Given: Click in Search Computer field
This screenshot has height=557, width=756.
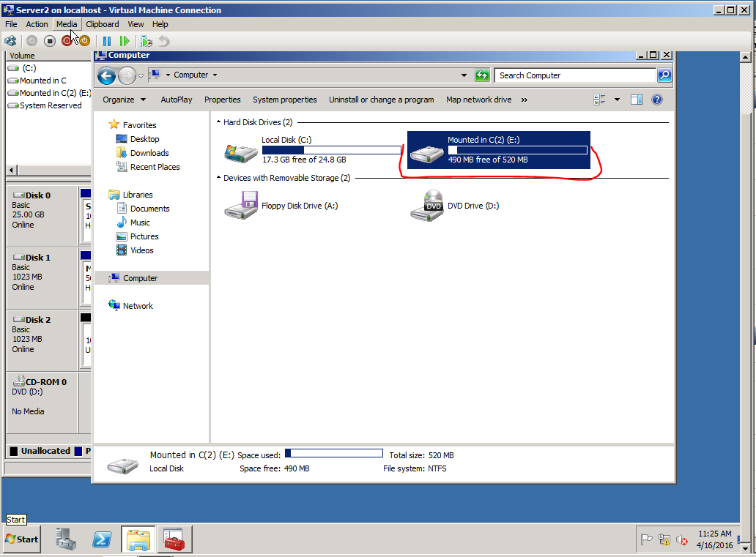Looking at the screenshot, I should coord(576,75).
